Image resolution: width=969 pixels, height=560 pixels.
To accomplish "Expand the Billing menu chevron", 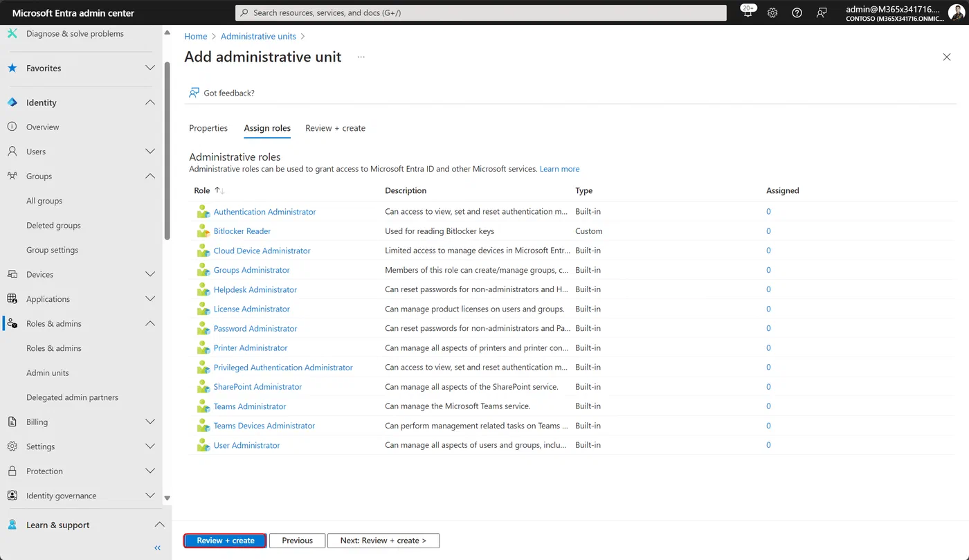I will pyautogui.click(x=150, y=422).
